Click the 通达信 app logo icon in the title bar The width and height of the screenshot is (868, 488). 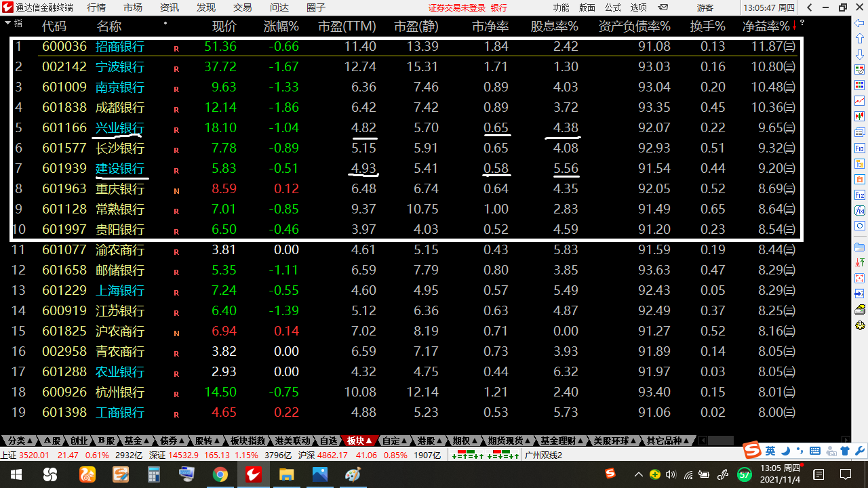[x=7, y=7]
